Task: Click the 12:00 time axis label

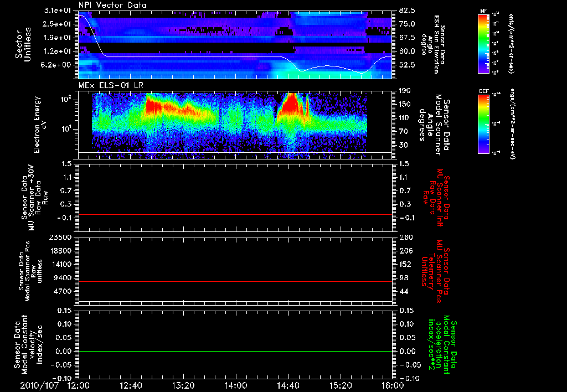Action: pos(79,385)
